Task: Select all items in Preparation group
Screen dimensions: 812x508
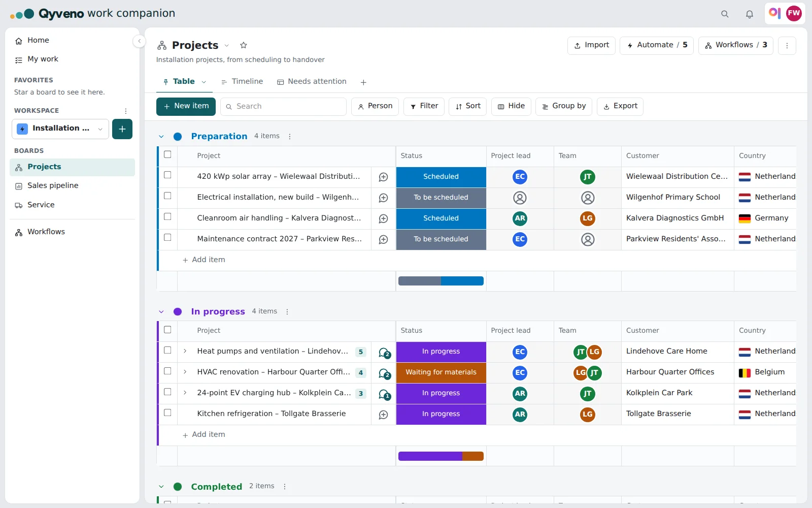Action: coord(167,154)
